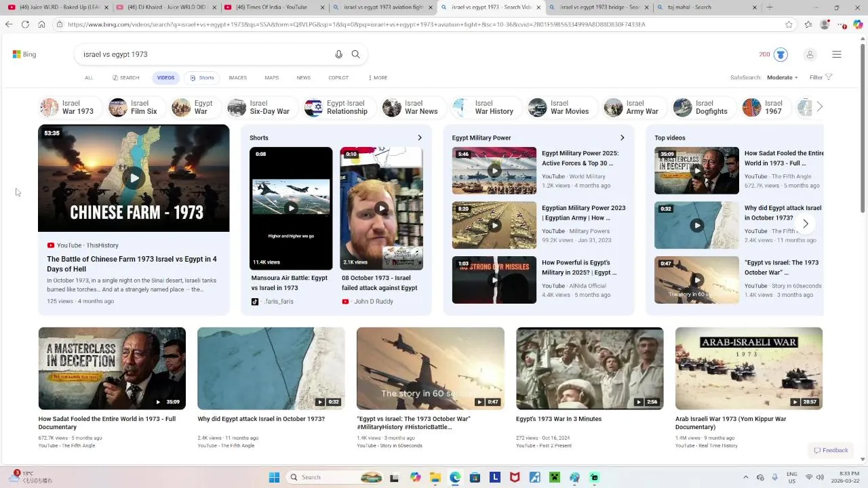This screenshot has height=488, width=868.
Task: Play the Chinese Farm 1973 video
Action: coord(134,178)
